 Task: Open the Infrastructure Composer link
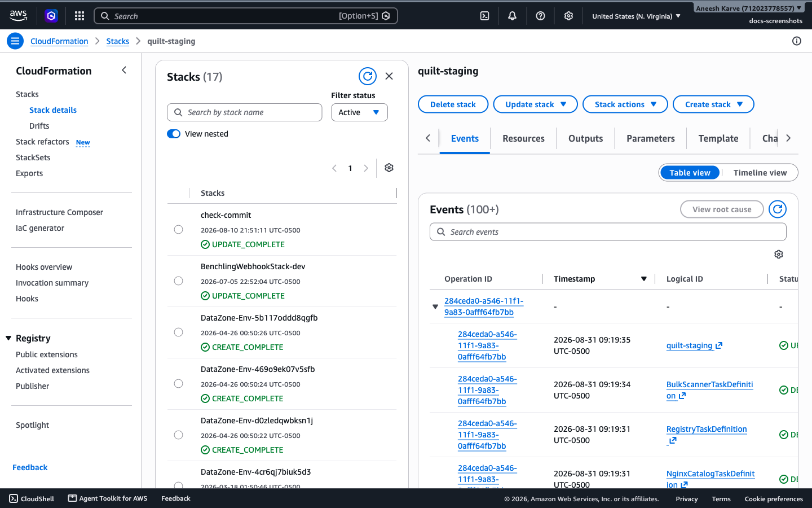click(59, 212)
